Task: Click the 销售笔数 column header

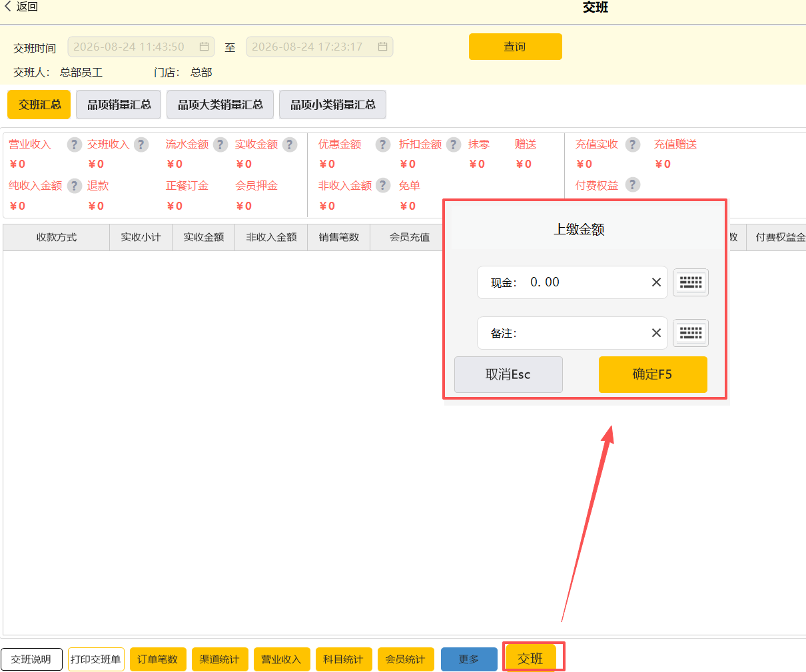Action: (x=339, y=238)
